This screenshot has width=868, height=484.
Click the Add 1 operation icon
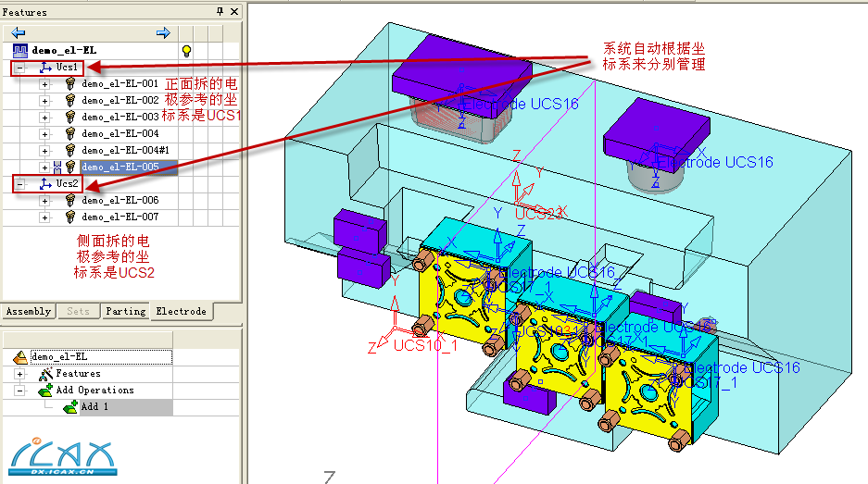point(70,407)
